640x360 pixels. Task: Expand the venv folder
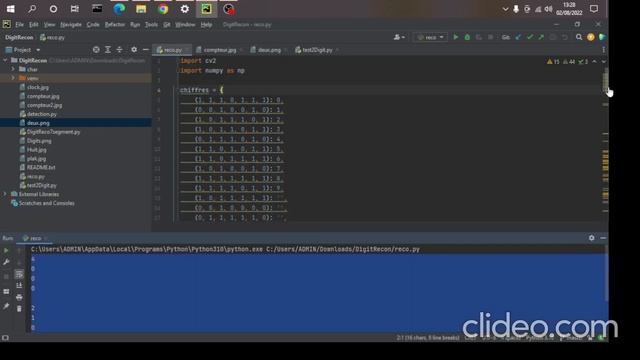(13, 78)
